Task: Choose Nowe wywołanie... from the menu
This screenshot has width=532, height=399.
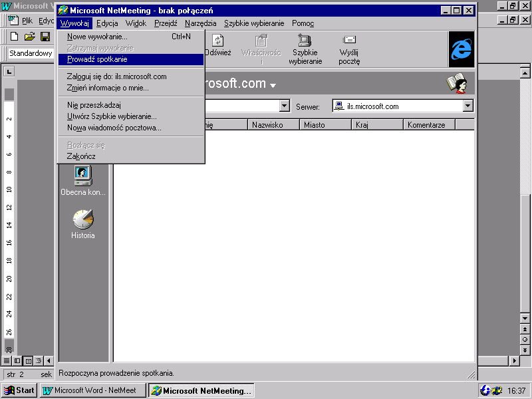Action: (131, 37)
